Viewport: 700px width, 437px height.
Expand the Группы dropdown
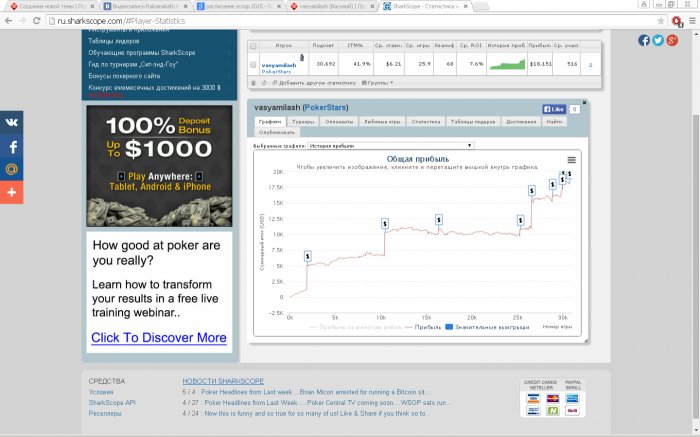pyautogui.click(x=378, y=83)
